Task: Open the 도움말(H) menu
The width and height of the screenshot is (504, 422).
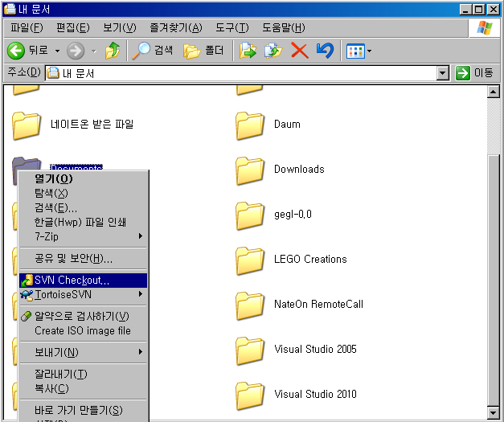Action: tap(284, 27)
